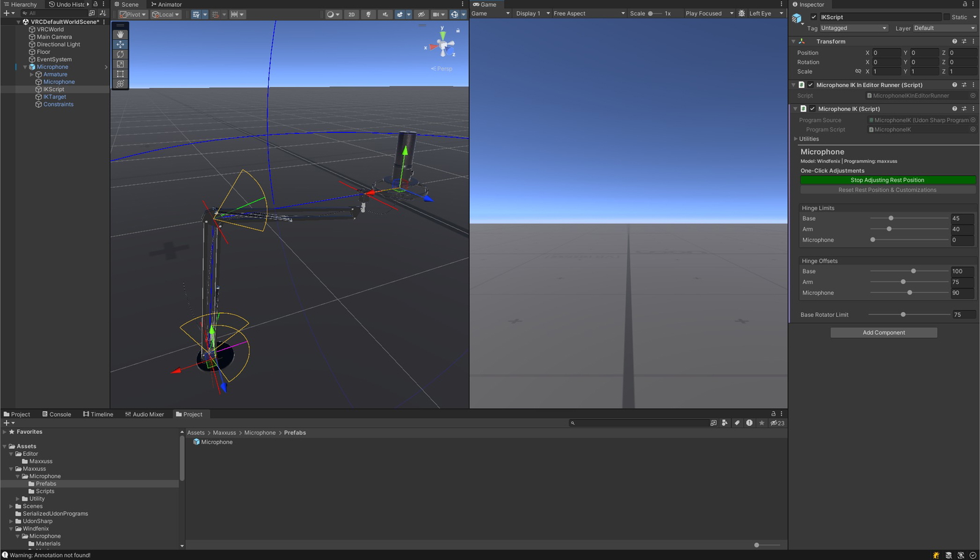Disable the Microphone IK script checkbox
This screenshot has width=980, height=560.
[x=812, y=109]
